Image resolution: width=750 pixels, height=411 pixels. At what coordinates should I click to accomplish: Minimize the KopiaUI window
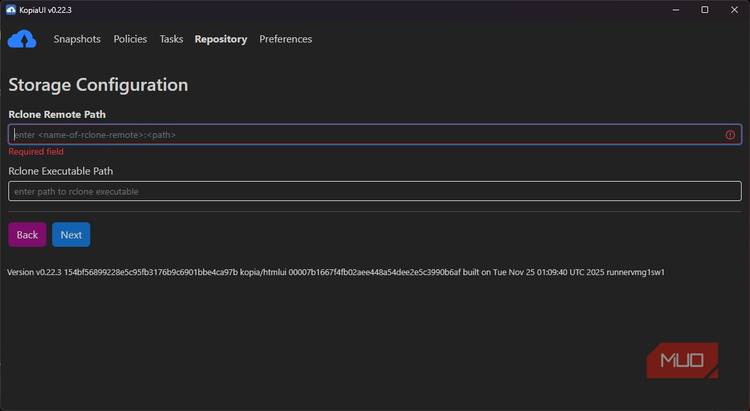point(675,10)
